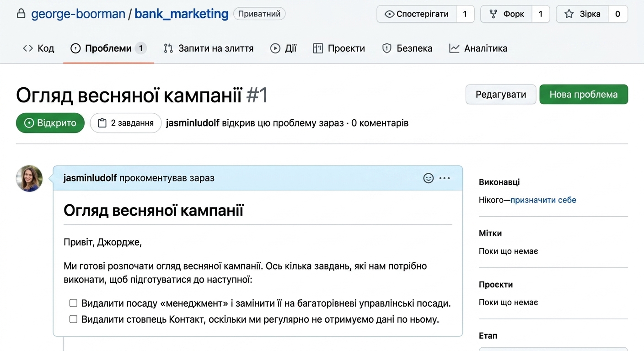644x351 pixels.
Task: Click the jasminludolf avatar thumbnail
Action: click(x=29, y=178)
